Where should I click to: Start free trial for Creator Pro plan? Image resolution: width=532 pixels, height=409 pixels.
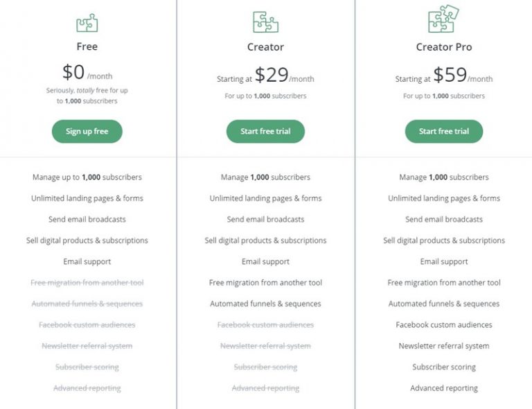pyautogui.click(x=444, y=132)
